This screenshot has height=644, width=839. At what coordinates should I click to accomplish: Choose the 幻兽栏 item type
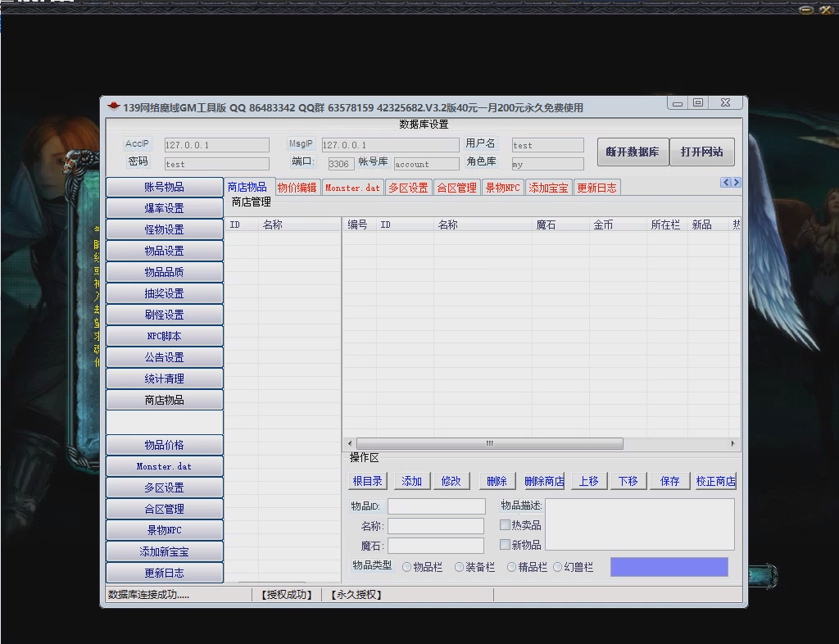[x=558, y=567]
